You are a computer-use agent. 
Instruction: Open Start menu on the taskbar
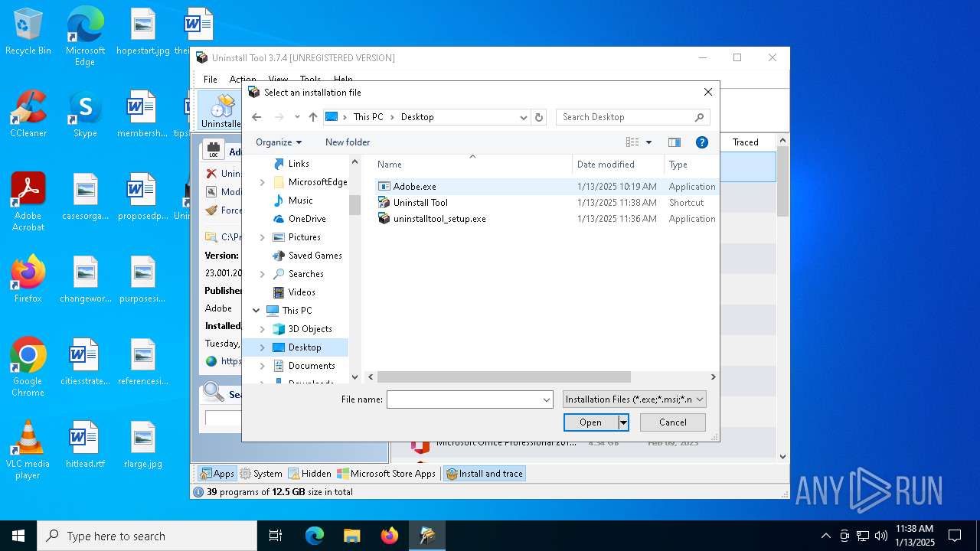(18, 536)
